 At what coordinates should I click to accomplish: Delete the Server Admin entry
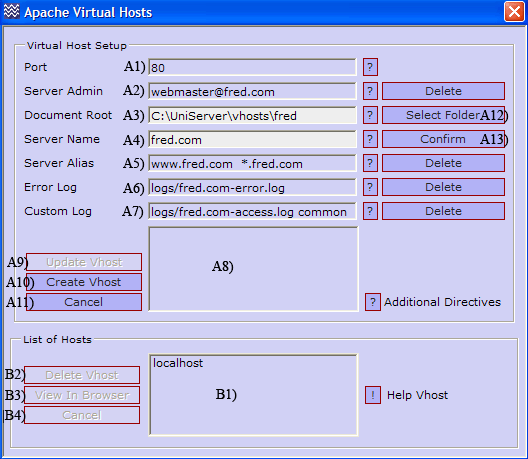(x=443, y=91)
